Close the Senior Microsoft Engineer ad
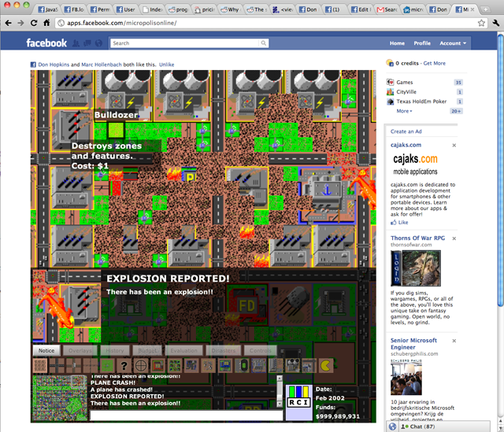This screenshot has height=432, width=504. pos(454,341)
